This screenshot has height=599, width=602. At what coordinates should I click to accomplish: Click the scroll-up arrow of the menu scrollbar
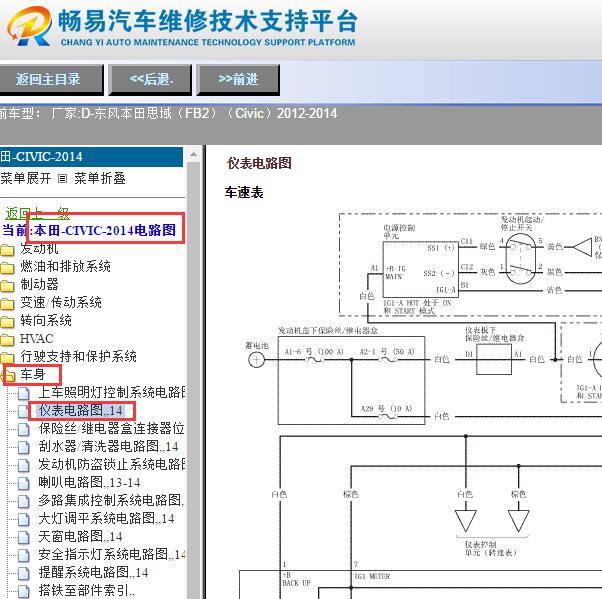(x=194, y=155)
